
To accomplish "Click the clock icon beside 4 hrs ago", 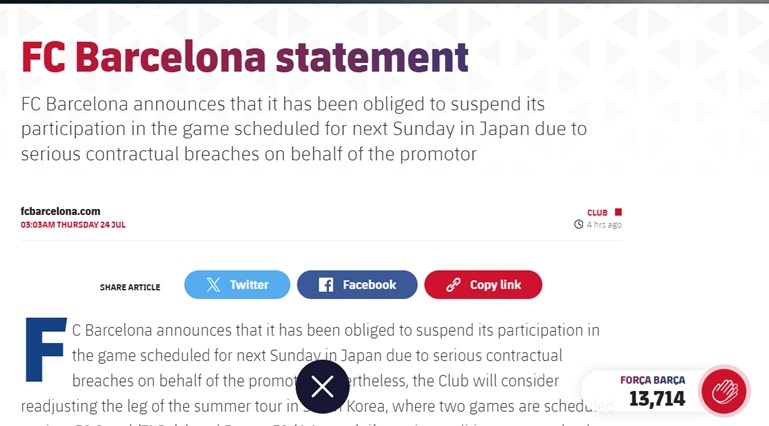I will tap(579, 224).
